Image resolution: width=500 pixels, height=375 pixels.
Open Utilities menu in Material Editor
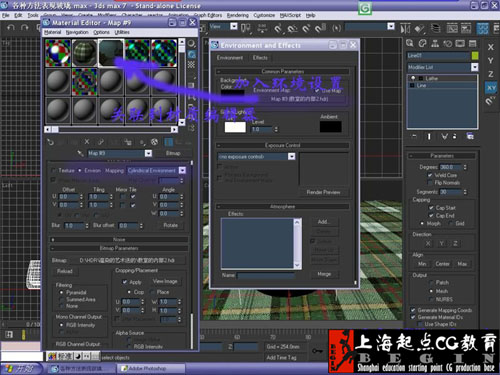[x=122, y=32]
